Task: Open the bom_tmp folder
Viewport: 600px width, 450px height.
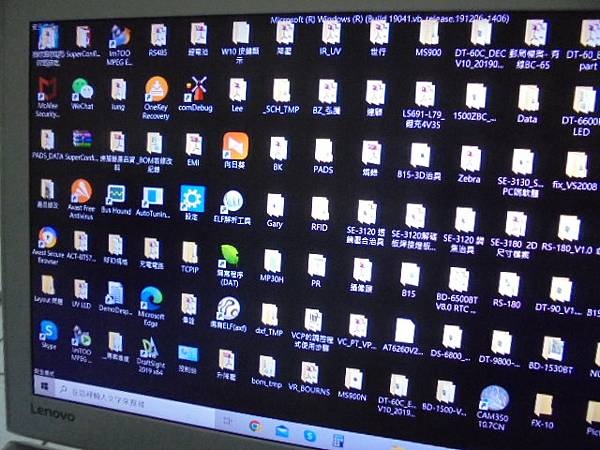Action: [x=267, y=372]
